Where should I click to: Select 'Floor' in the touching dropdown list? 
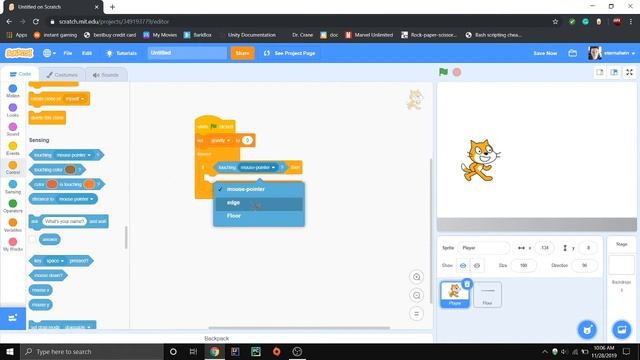[259, 216]
